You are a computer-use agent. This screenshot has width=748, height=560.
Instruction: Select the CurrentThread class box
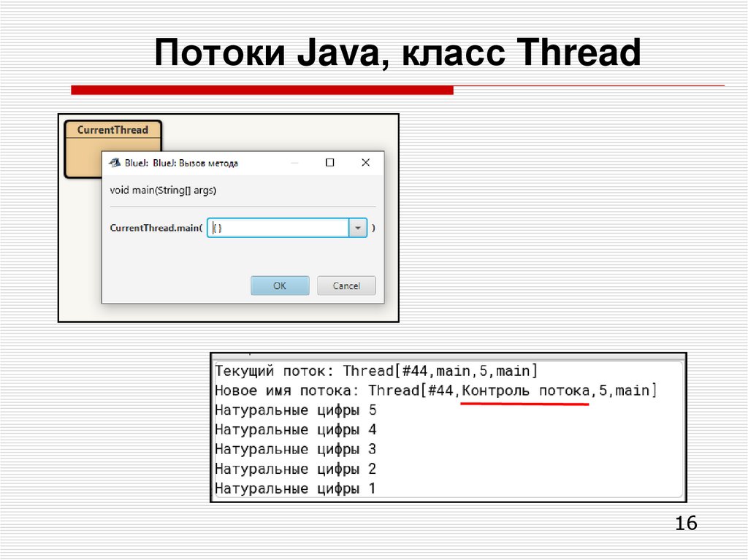pos(114,130)
